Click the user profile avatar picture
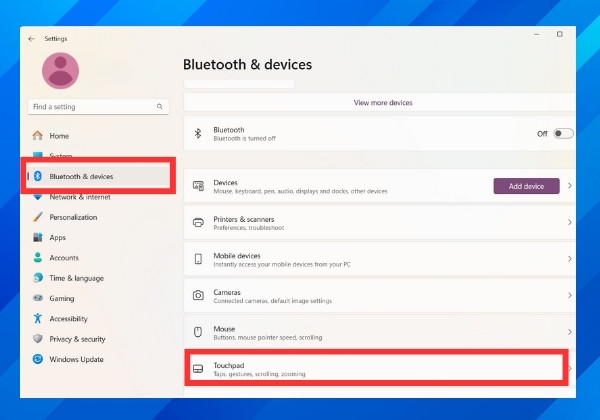 (x=61, y=70)
